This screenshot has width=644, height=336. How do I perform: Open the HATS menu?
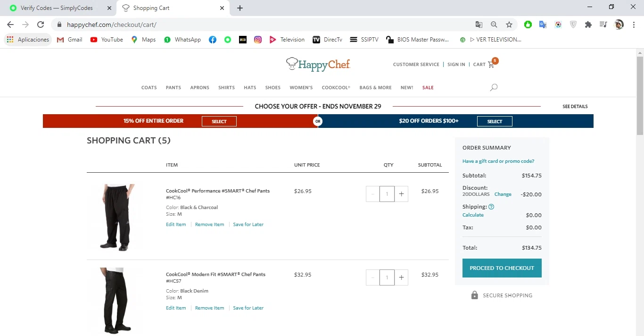point(250,88)
